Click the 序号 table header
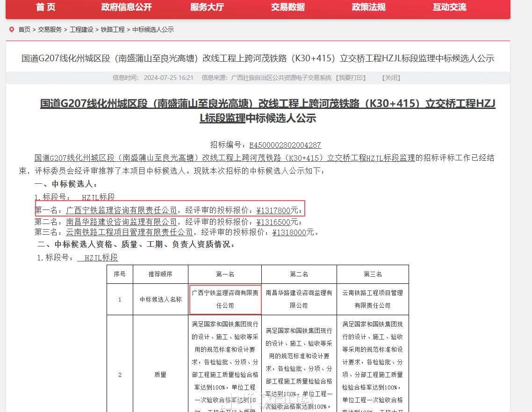 pyautogui.click(x=120, y=274)
